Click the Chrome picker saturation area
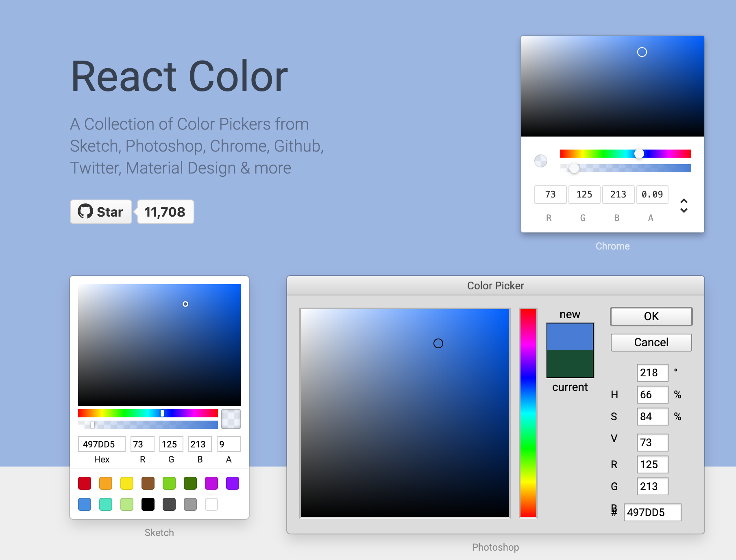 point(613,86)
